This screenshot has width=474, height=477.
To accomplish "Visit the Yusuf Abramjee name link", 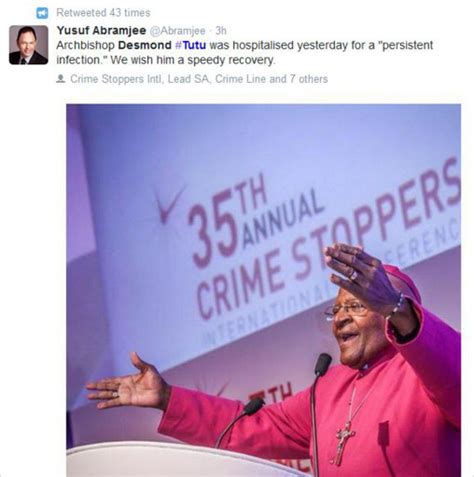I will (x=101, y=31).
